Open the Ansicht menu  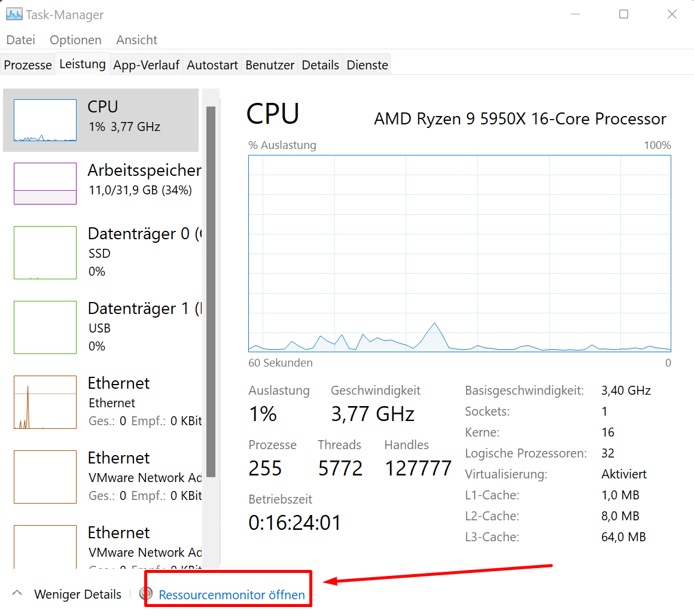pos(137,40)
